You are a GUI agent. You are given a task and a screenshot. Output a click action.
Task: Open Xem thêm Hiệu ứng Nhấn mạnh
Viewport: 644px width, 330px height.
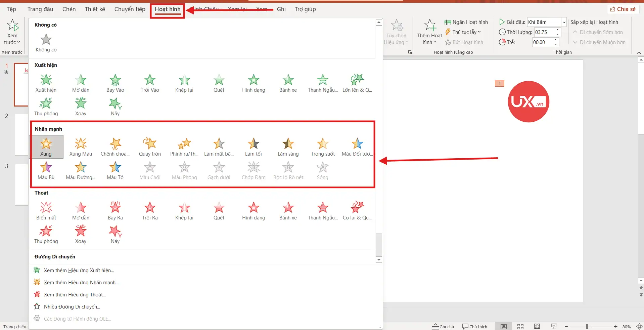click(x=81, y=283)
